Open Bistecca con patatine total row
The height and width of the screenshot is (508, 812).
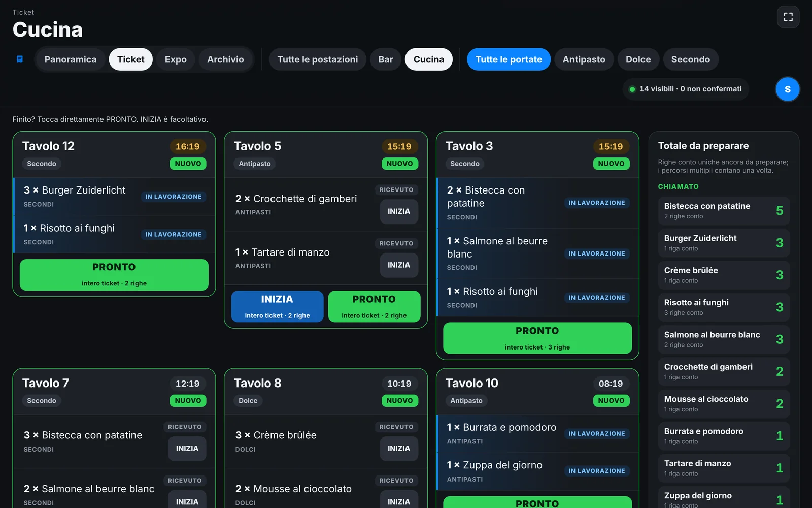point(724,211)
